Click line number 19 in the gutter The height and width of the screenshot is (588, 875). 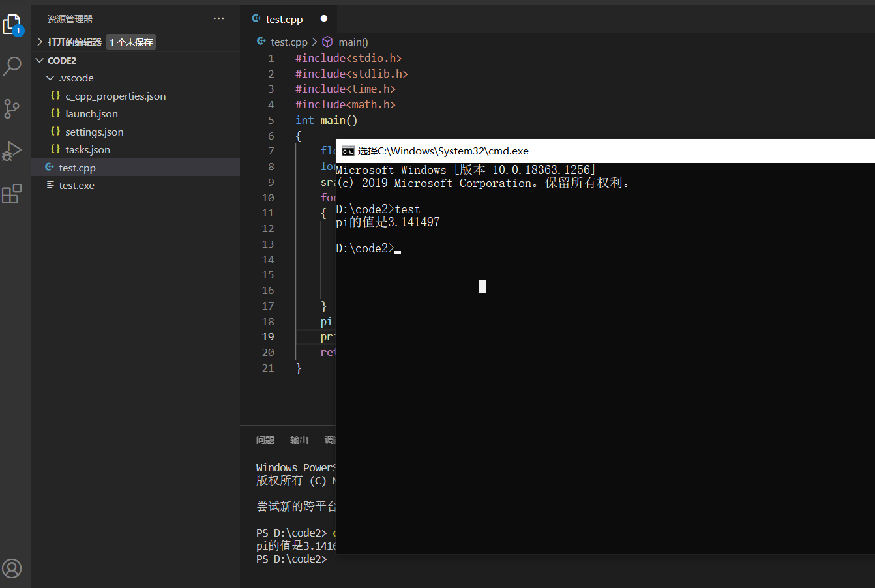(268, 337)
